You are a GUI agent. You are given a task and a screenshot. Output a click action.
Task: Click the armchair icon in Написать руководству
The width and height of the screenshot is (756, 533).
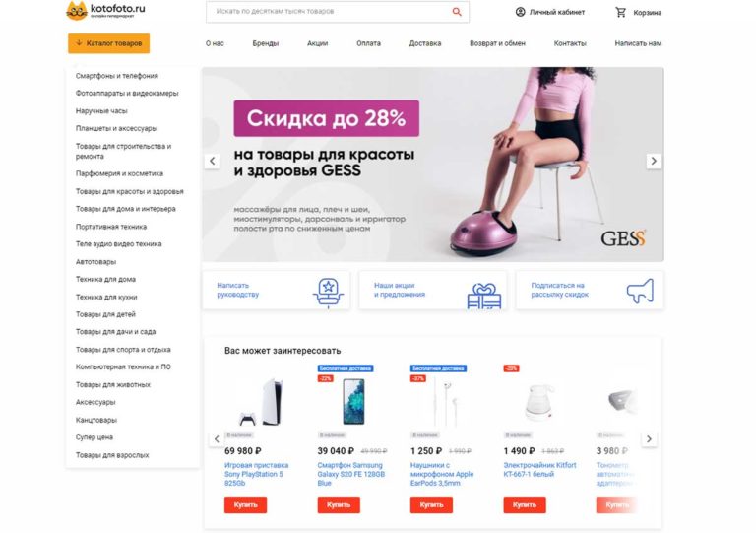coord(329,292)
